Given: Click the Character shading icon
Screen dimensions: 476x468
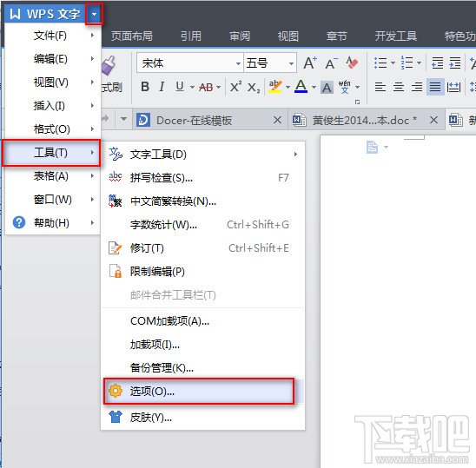Looking at the screenshot, I should pos(327,88).
